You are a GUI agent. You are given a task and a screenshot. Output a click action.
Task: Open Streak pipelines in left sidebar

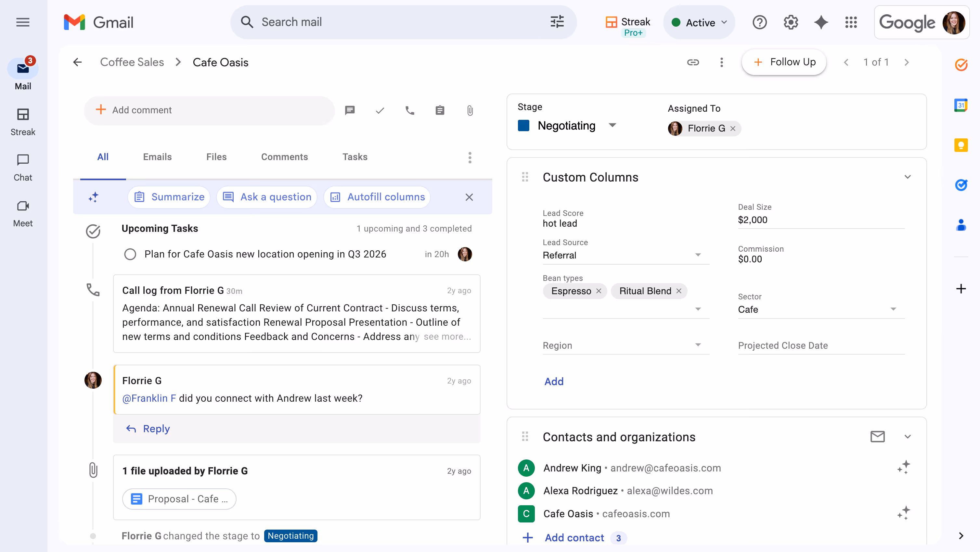point(23,122)
